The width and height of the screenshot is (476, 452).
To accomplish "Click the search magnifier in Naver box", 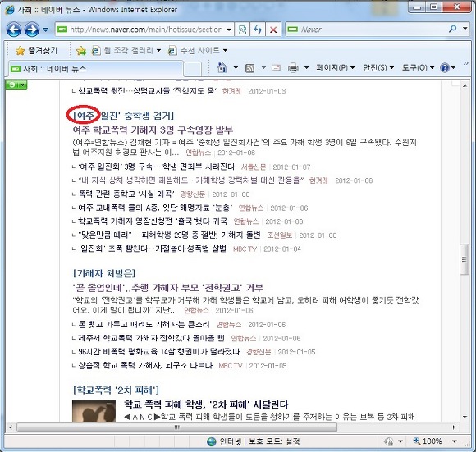I will (x=452, y=30).
